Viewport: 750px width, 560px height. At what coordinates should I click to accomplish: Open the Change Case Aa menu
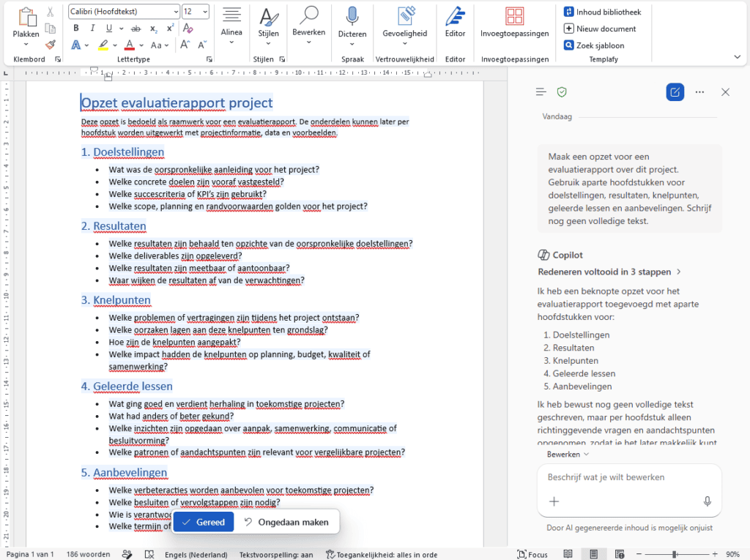pyautogui.click(x=160, y=45)
